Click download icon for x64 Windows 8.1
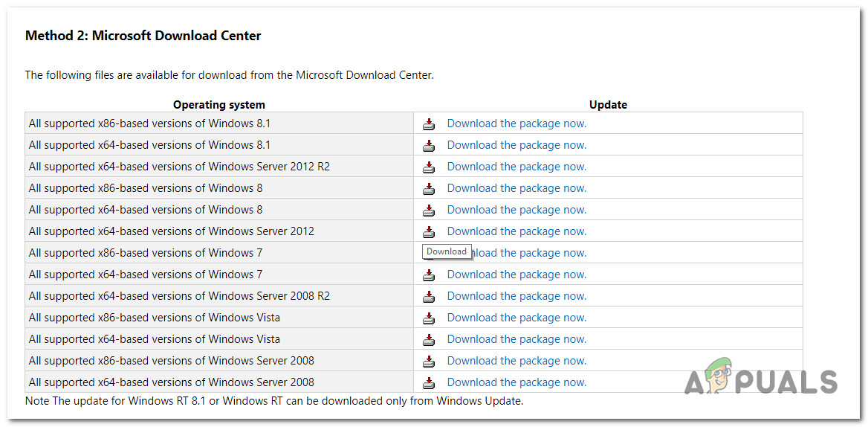The image size is (868, 427). pos(429,146)
